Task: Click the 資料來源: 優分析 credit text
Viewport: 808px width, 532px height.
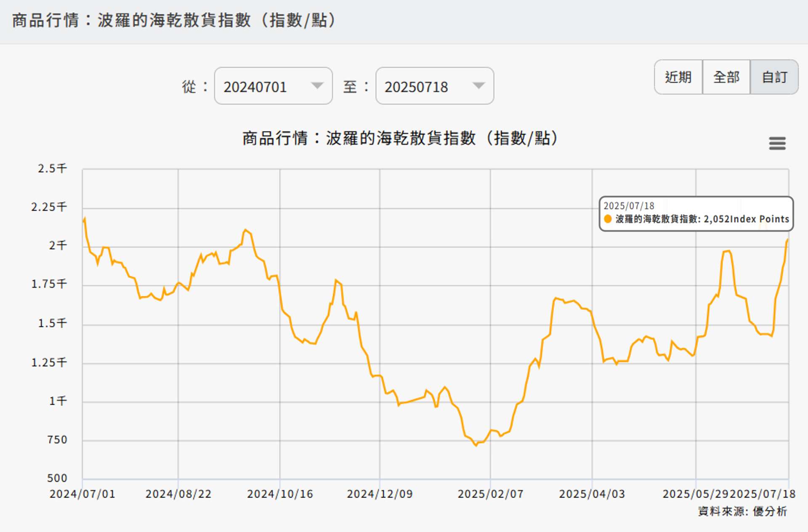Action: 742,511
